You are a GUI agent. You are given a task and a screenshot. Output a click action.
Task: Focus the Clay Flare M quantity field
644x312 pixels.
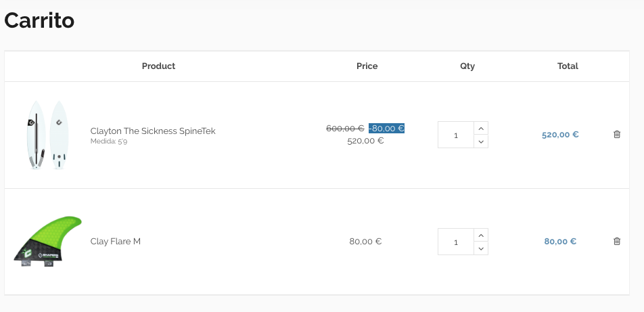pos(455,242)
